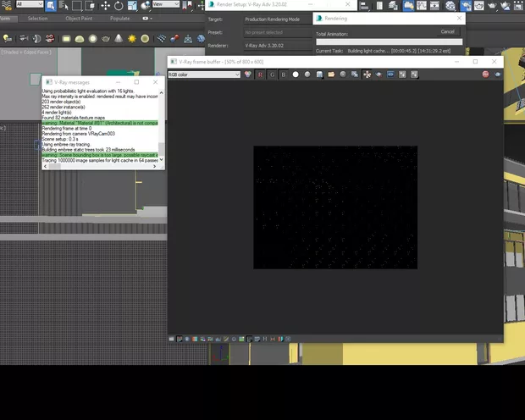
Task: Switch to mono white circle mode icon
Action: (x=296, y=75)
